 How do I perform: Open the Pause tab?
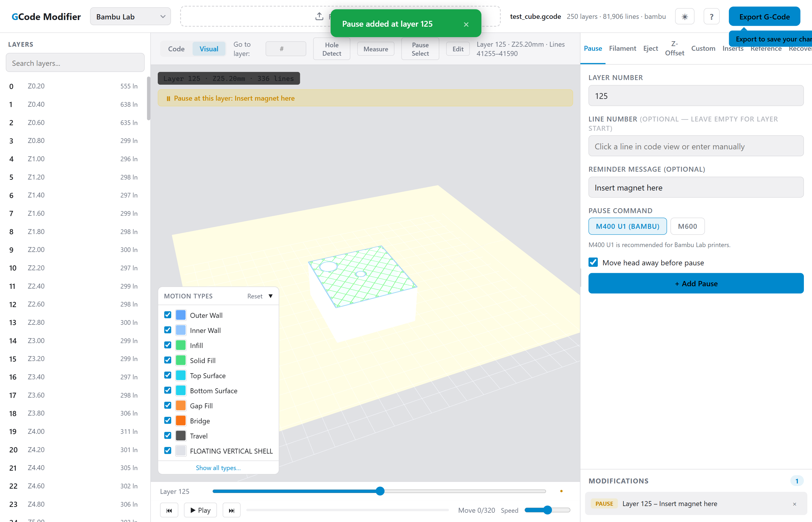tap(593, 48)
